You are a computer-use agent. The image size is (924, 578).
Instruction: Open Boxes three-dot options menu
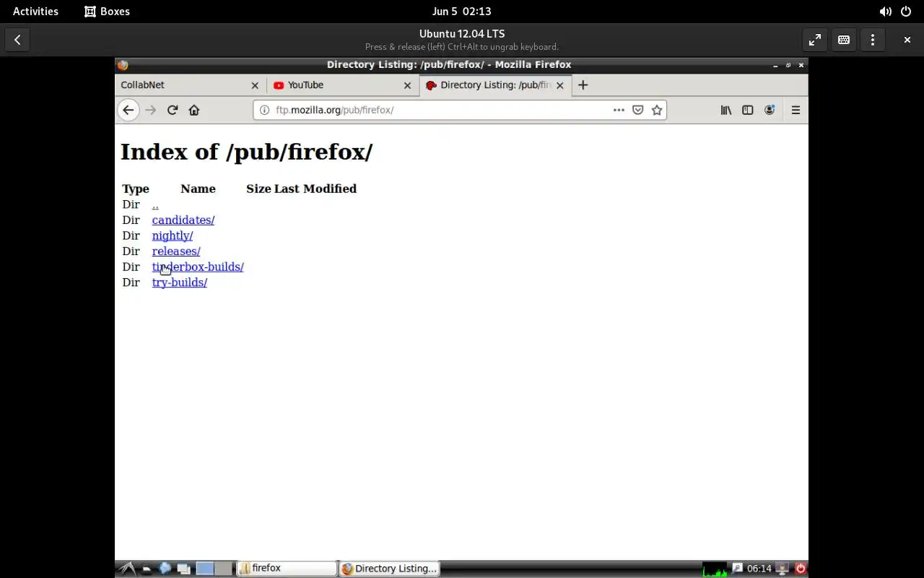[873, 40]
